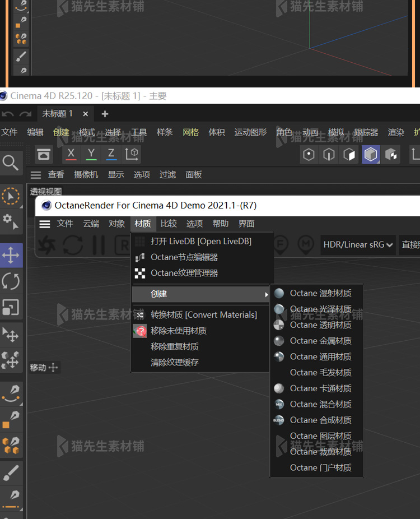Click the search magnifier icon in left toolbar

10,163
